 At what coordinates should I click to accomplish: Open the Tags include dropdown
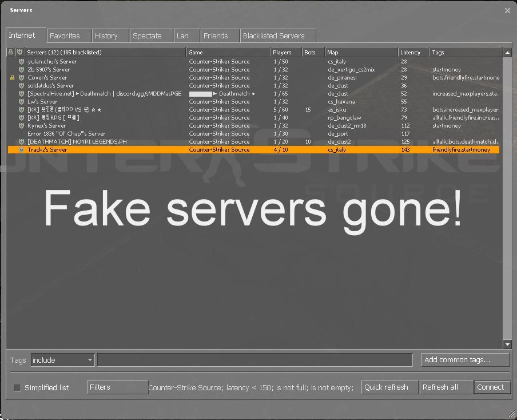(x=63, y=360)
